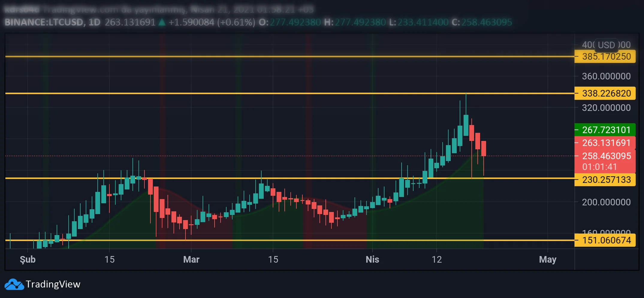Screen dimensions: 644x298
Task: Click the red 263.131691 price tag
Action: pos(605,143)
